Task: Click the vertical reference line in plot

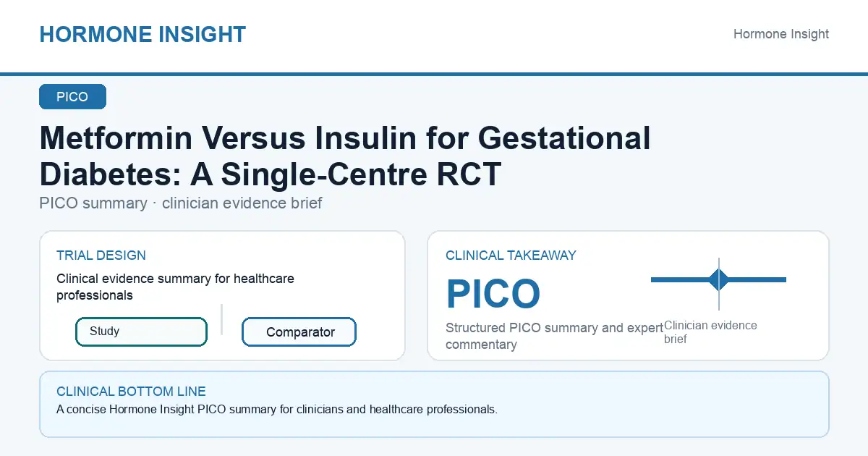Action: [x=719, y=284]
